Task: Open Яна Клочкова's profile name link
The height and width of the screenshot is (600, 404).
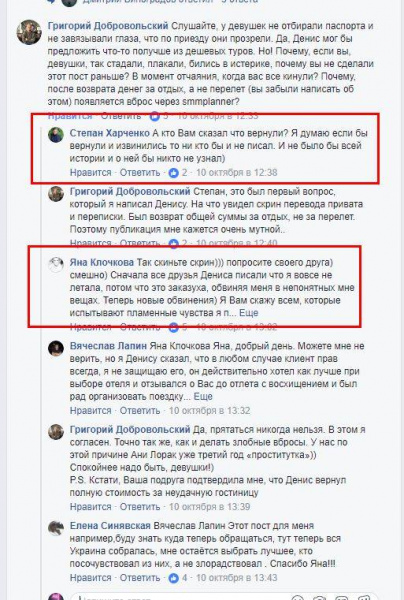Action: tap(102, 262)
